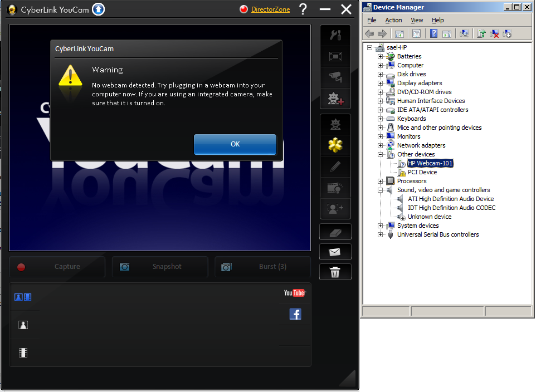Open the DirectorZone link
This screenshot has width=536, height=392.
[x=270, y=9]
